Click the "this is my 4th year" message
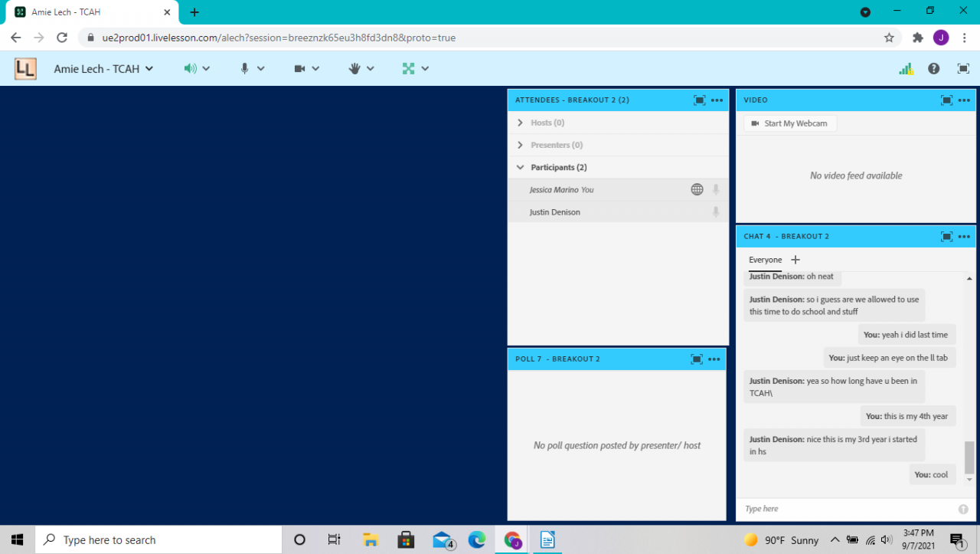Screen dimensions: 980x554 coord(908,416)
